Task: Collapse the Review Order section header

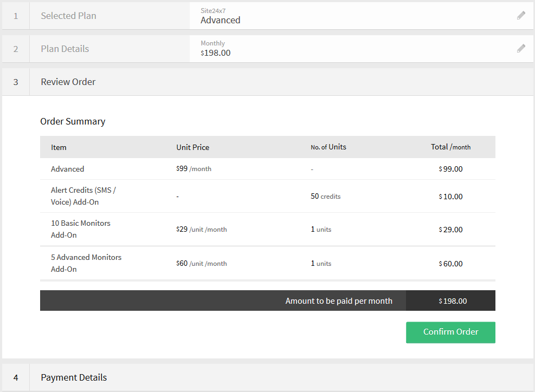Action: (68, 82)
